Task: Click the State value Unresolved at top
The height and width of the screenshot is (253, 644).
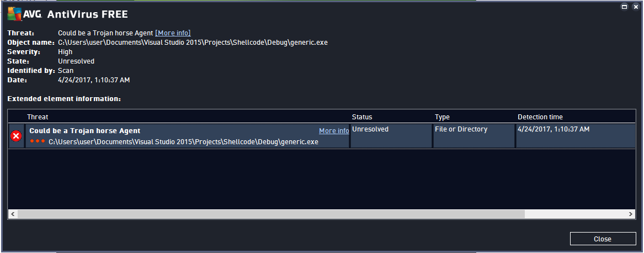Action: click(x=76, y=61)
